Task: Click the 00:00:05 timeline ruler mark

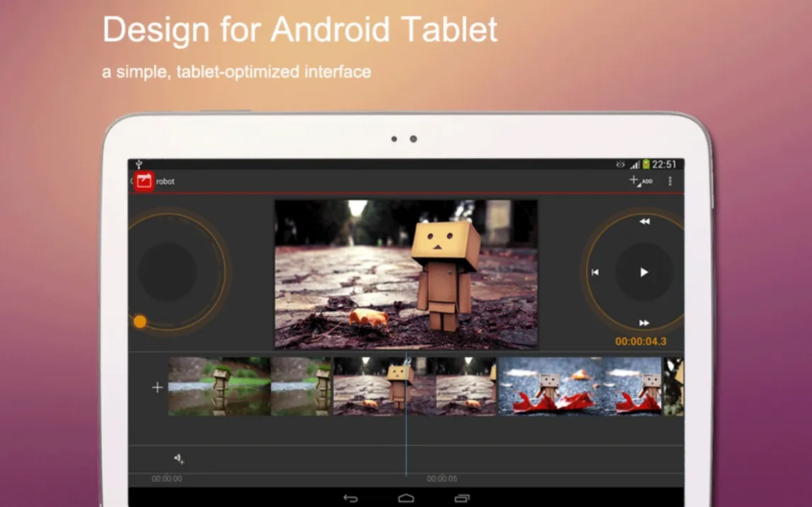Action: click(x=442, y=479)
